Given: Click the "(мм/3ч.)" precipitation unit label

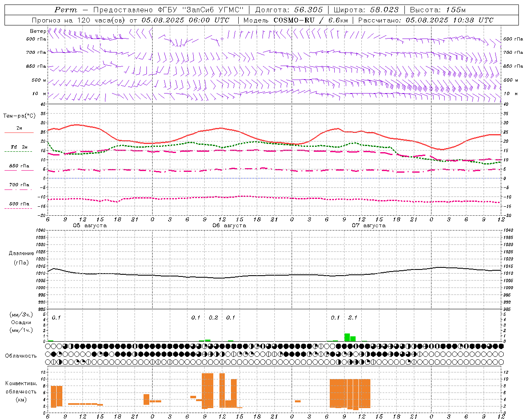Looking at the screenshot, I should pos(21,315).
